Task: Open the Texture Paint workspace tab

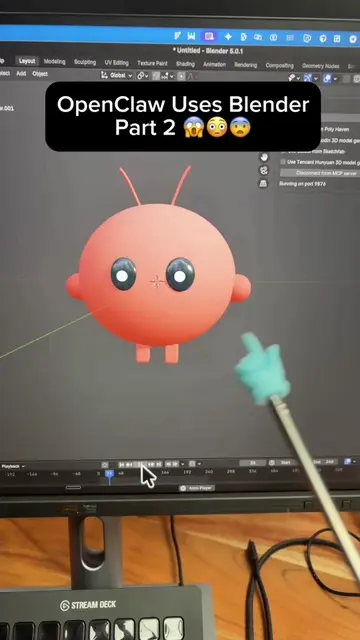Action: tap(152, 63)
